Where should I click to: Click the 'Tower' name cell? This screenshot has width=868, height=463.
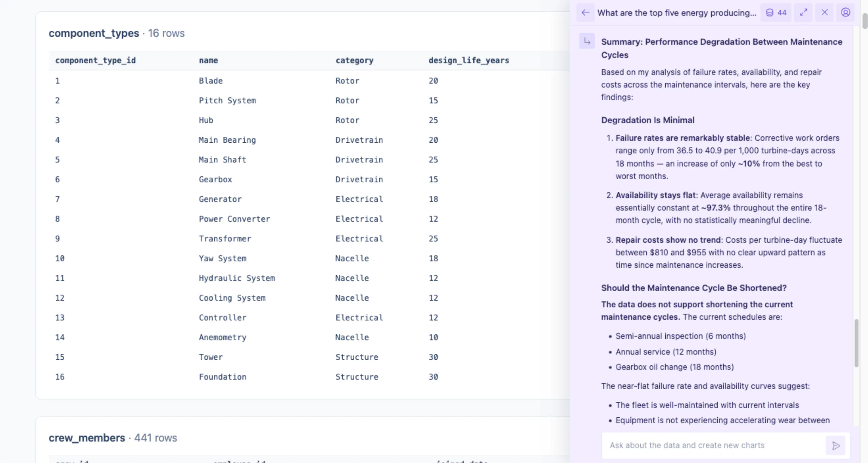point(211,357)
